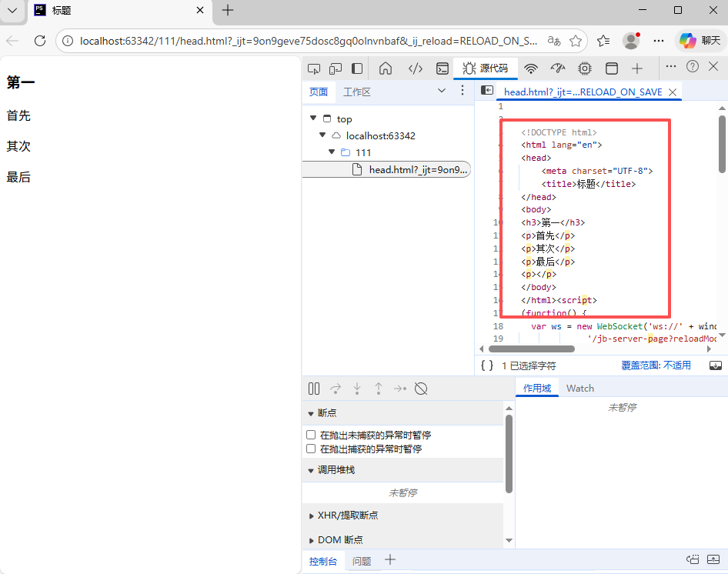Open browser settings and more menu
The image size is (728, 574).
click(x=659, y=41)
